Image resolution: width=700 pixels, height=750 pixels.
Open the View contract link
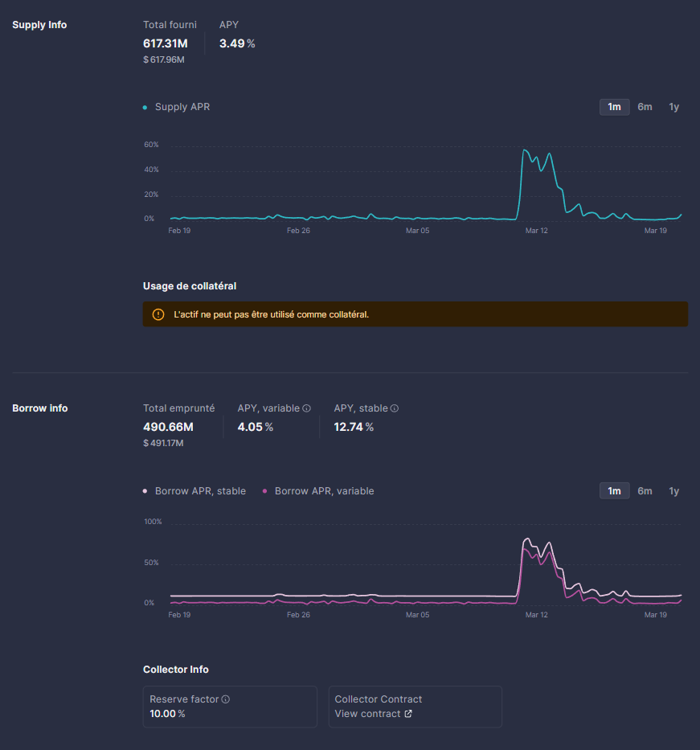point(367,714)
